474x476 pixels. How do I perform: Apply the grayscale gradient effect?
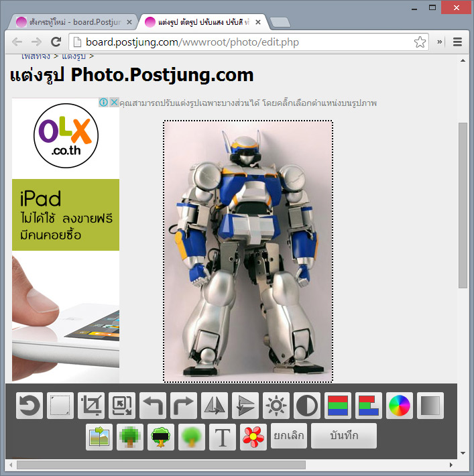pos(430,406)
